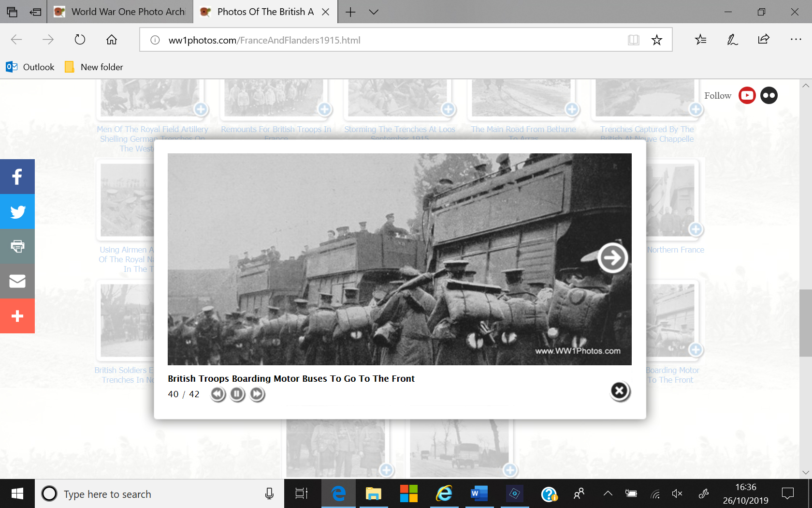Open the Northern France link
Screen dimensions: 812x508
click(x=676, y=250)
